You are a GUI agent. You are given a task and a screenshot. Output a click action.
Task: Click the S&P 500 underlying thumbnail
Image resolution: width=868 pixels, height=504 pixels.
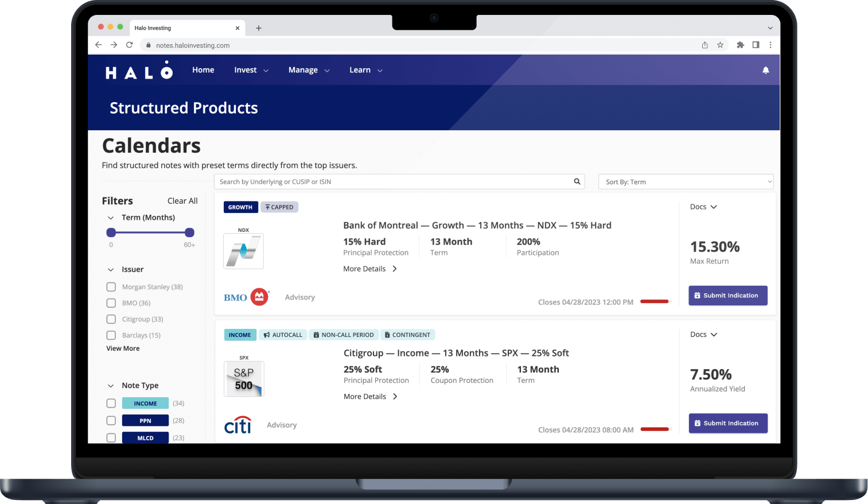point(244,379)
